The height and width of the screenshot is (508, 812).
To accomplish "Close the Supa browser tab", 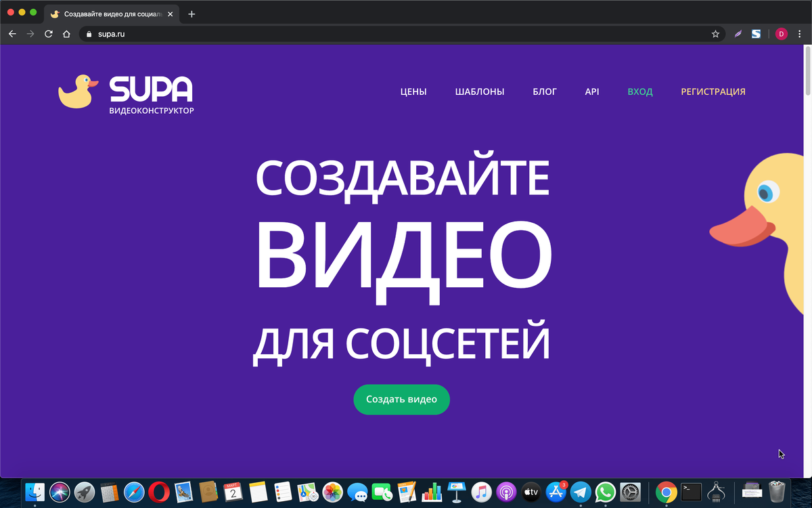I will (170, 14).
